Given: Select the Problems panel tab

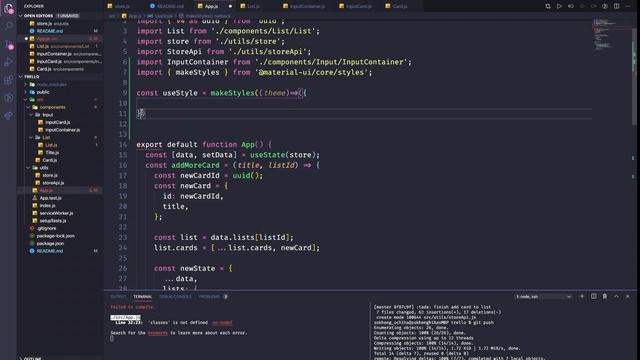Looking at the screenshot, I should click(213, 297).
